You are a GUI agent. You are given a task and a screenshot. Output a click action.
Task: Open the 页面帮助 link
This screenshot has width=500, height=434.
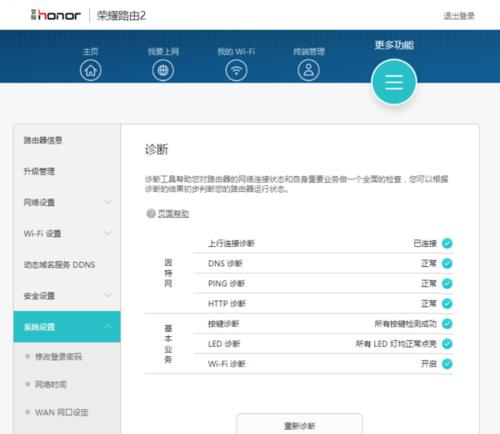click(x=173, y=214)
